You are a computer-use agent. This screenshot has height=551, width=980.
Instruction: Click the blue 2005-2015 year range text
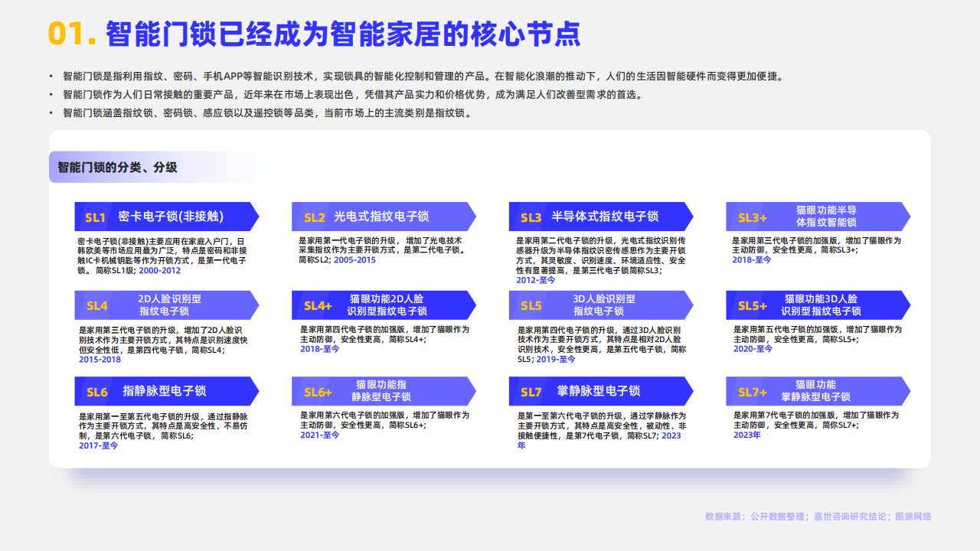click(354, 260)
